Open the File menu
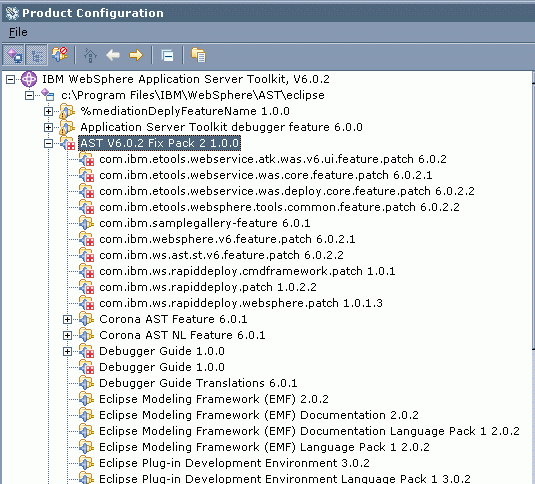The image size is (535, 484). [18, 32]
